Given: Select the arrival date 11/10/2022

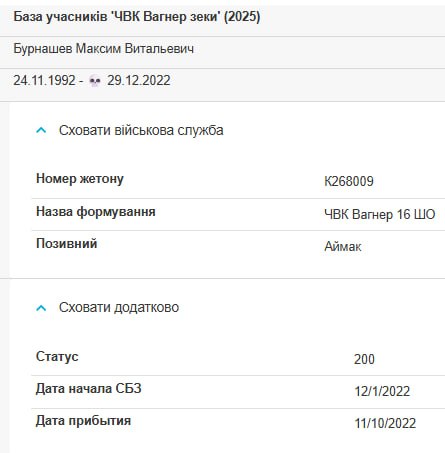Looking at the screenshot, I should (x=385, y=424).
